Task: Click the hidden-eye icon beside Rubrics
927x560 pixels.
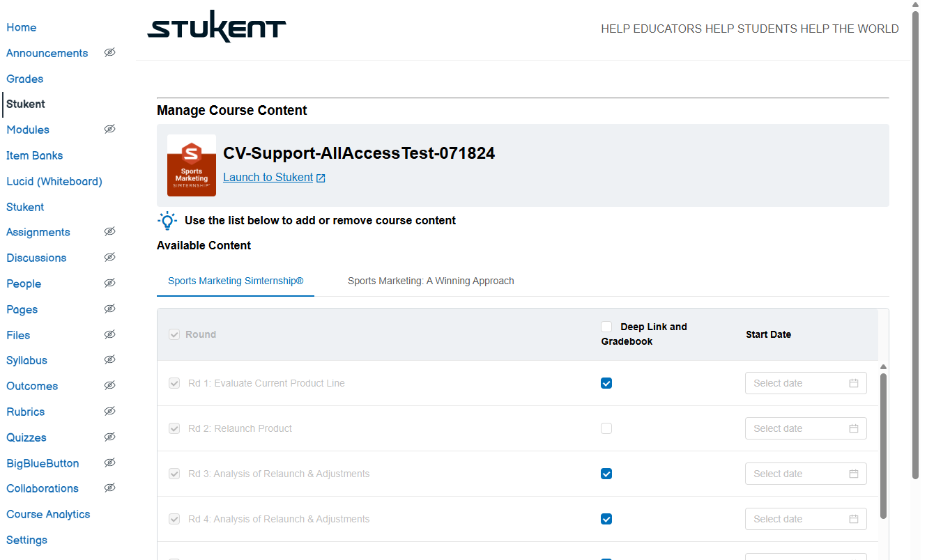Action: 109,411
